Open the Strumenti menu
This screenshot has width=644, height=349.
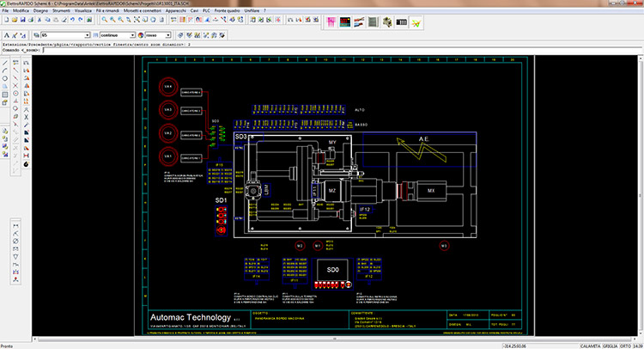tap(61, 10)
